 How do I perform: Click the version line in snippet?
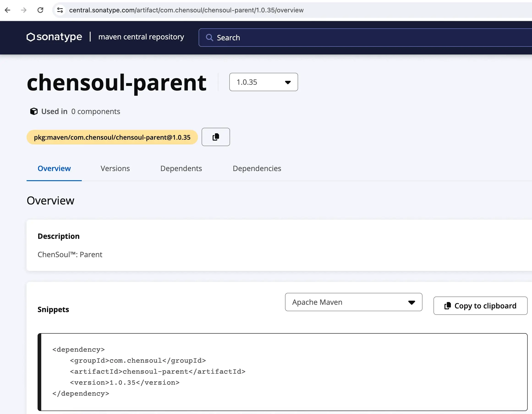pos(125,382)
